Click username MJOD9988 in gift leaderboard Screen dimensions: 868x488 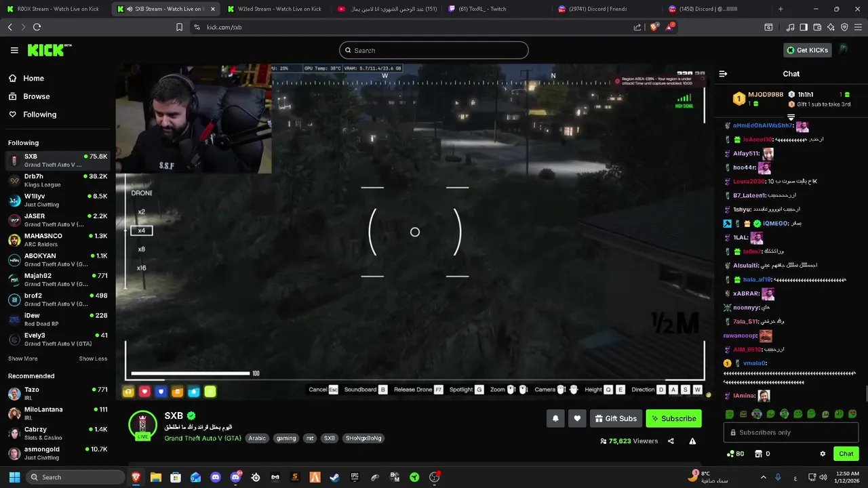[766, 95]
